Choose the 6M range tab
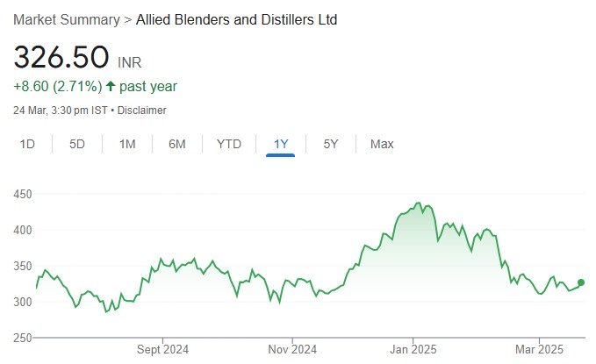The image size is (596, 364). coord(177,144)
